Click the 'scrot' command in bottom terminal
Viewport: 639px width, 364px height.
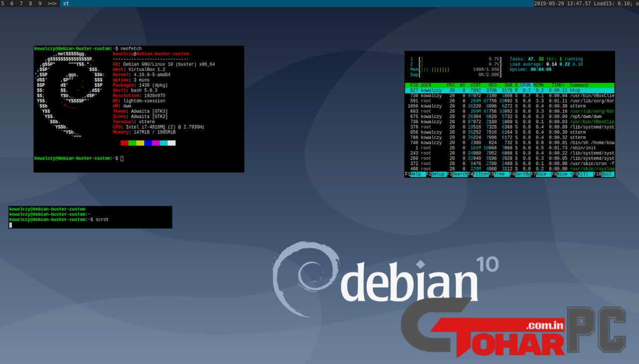[102, 219]
